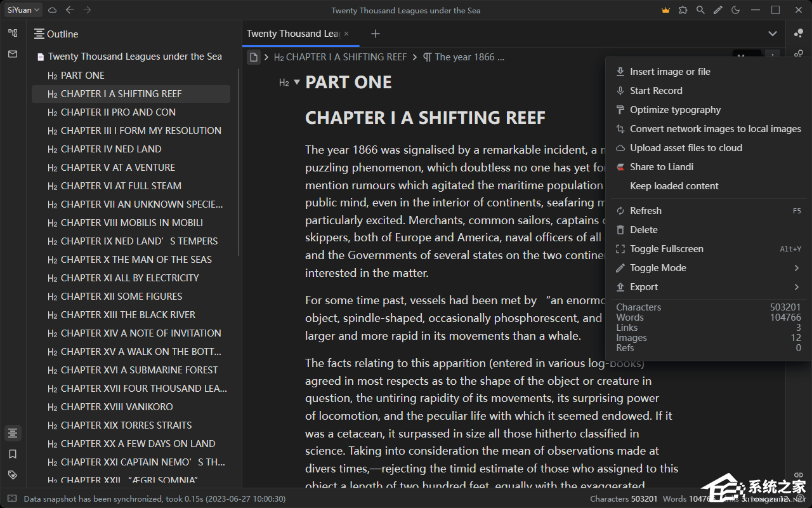Image resolution: width=812 pixels, height=508 pixels.
Task: Open the Export submenu
Action: (709, 287)
